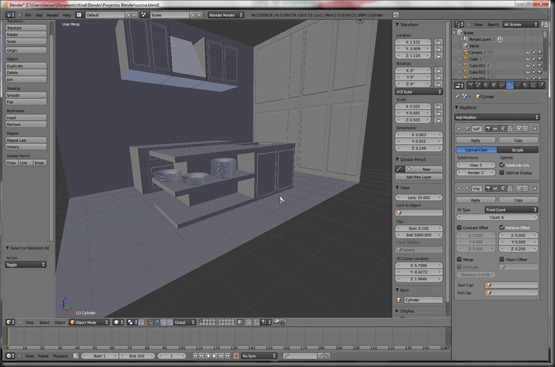Screen dimensions: 555x367
Task: Open the Fit Type Fixed Count dropdown
Action: (x=511, y=210)
